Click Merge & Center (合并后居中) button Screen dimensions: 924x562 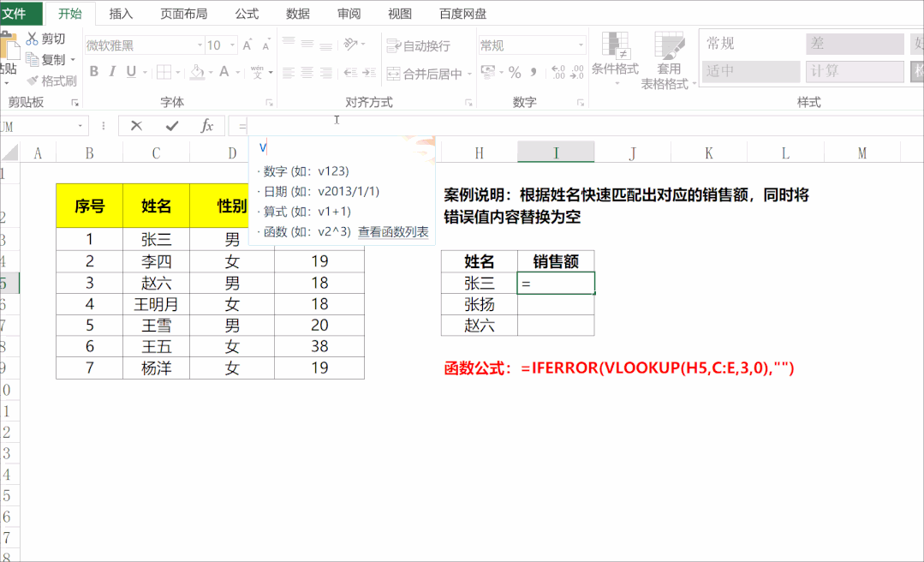pyautogui.click(x=424, y=74)
